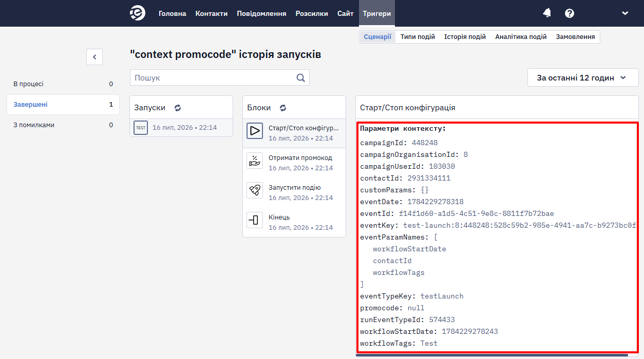Refresh the Блоки list
Image resolution: width=644 pixels, height=359 pixels.
pyautogui.click(x=283, y=108)
